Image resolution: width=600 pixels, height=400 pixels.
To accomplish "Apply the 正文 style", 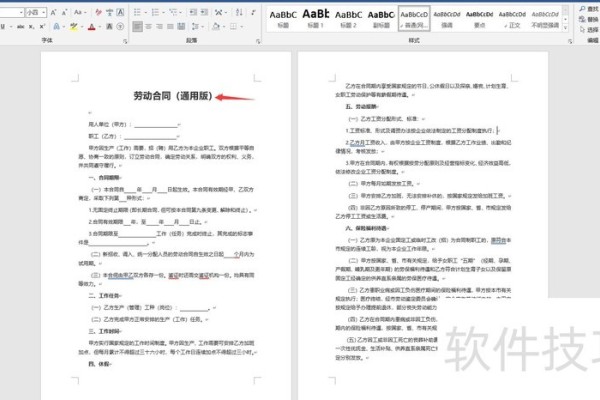I will point(512,19).
